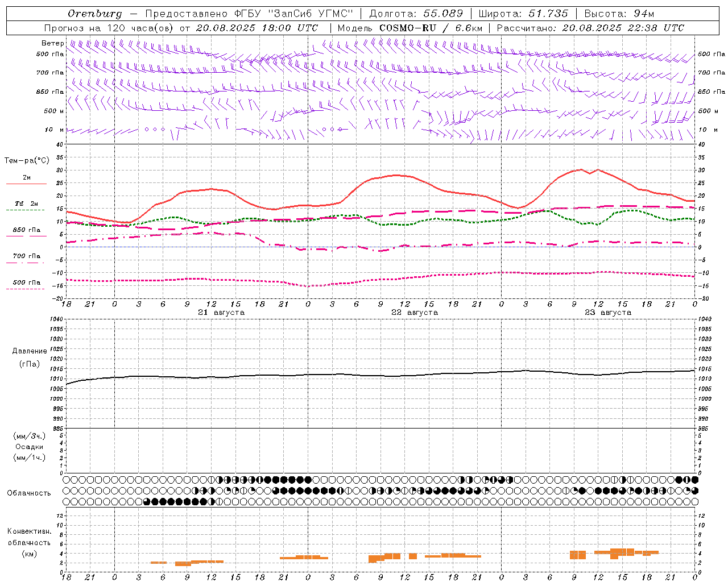Click the 'Td 2м' dew point legend label
The height and width of the screenshot is (582, 728).
[26, 203]
